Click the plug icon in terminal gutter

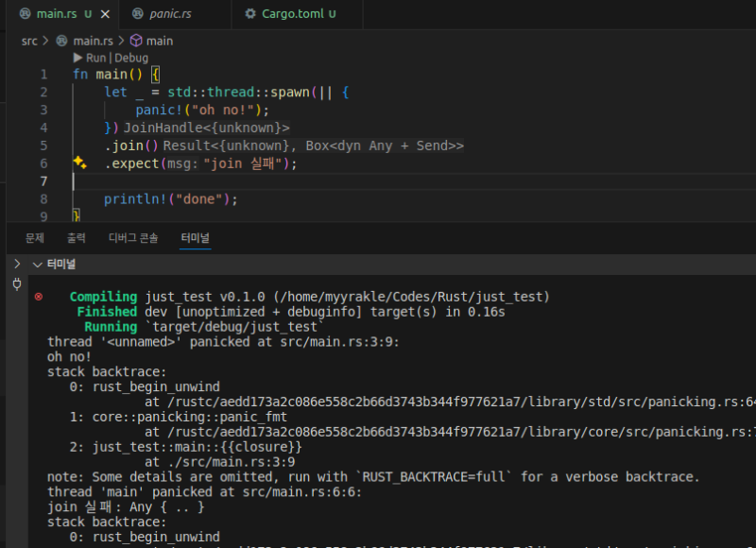(x=17, y=284)
